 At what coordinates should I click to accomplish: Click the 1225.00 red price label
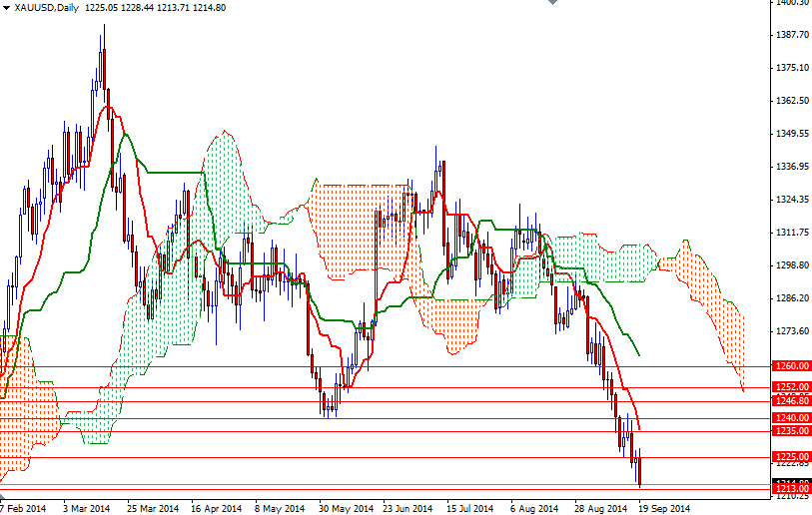coord(792,457)
